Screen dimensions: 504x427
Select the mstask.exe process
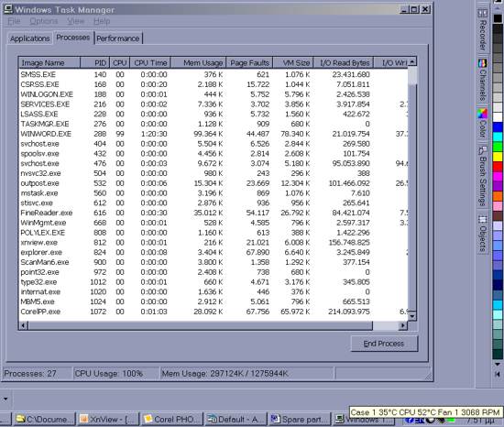tap(214, 193)
